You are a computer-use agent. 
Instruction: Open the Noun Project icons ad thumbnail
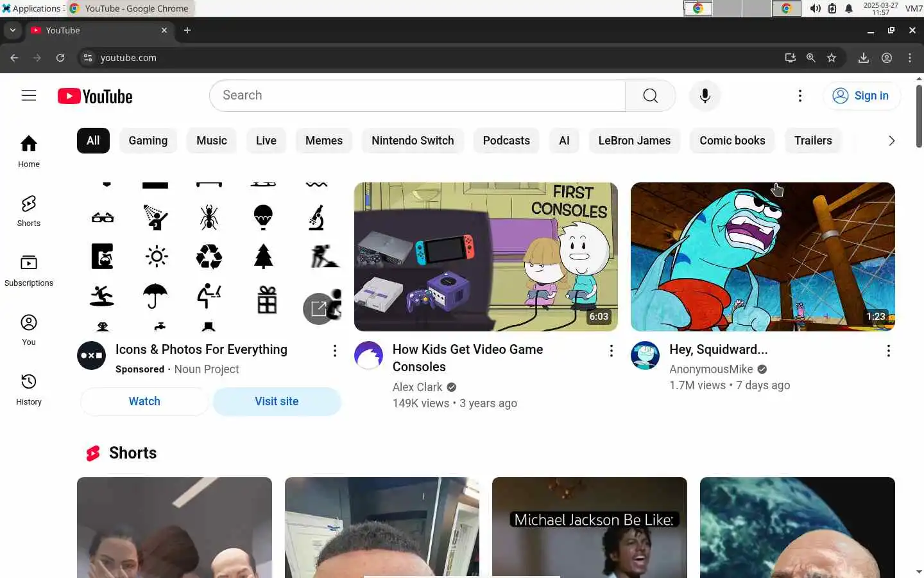pyautogui.click(x=209, y=257)
